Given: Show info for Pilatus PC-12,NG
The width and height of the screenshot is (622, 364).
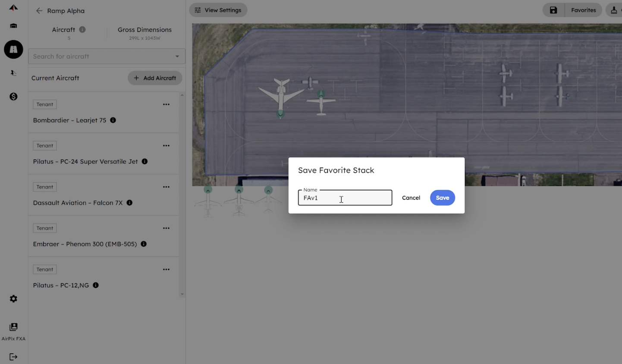Looking at the screenshot, I should [96, 285].
